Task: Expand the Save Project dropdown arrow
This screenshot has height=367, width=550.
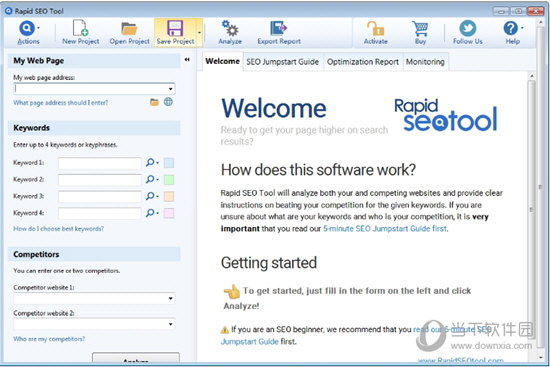Action: coord(199,33)
